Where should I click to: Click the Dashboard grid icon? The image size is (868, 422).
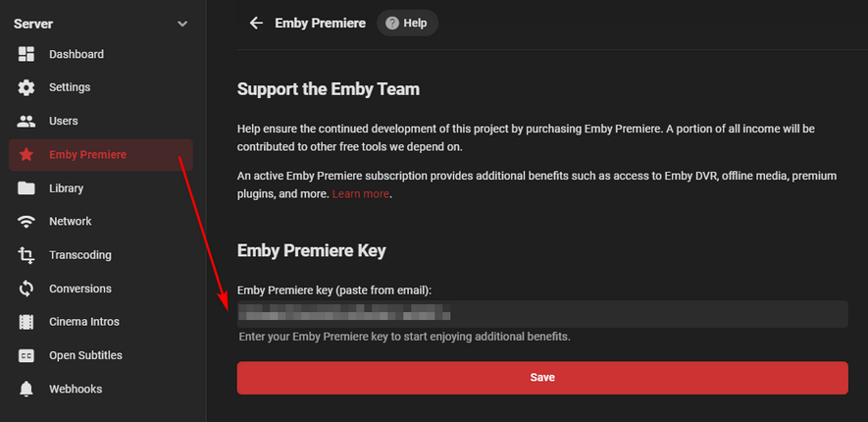tap(26, 54)
